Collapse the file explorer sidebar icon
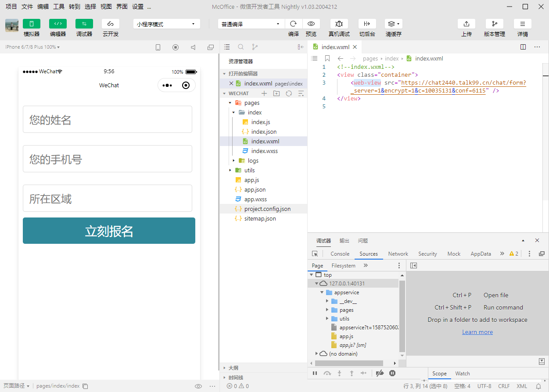This screenshot has width=549, height=392. 301,47
